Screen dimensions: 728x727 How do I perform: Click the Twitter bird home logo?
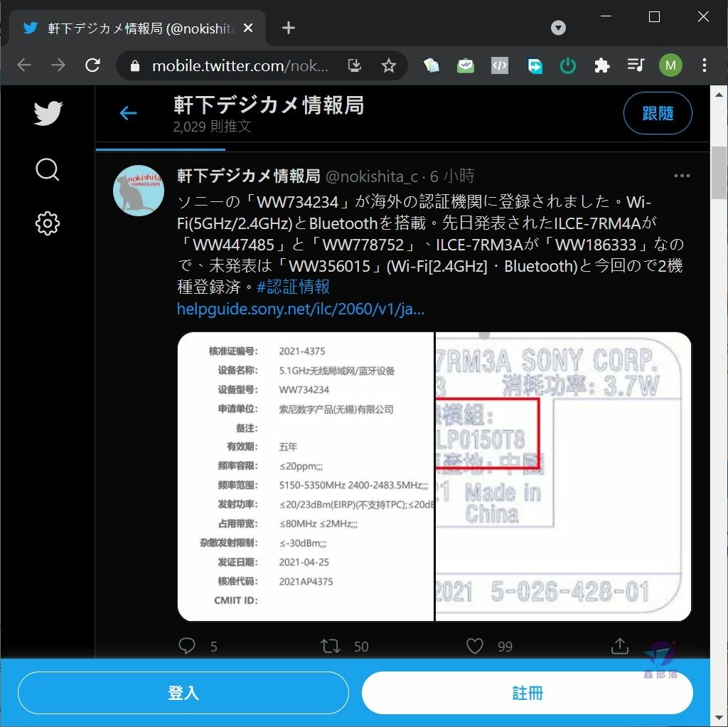pyautogui.click(x=48, y=113)
